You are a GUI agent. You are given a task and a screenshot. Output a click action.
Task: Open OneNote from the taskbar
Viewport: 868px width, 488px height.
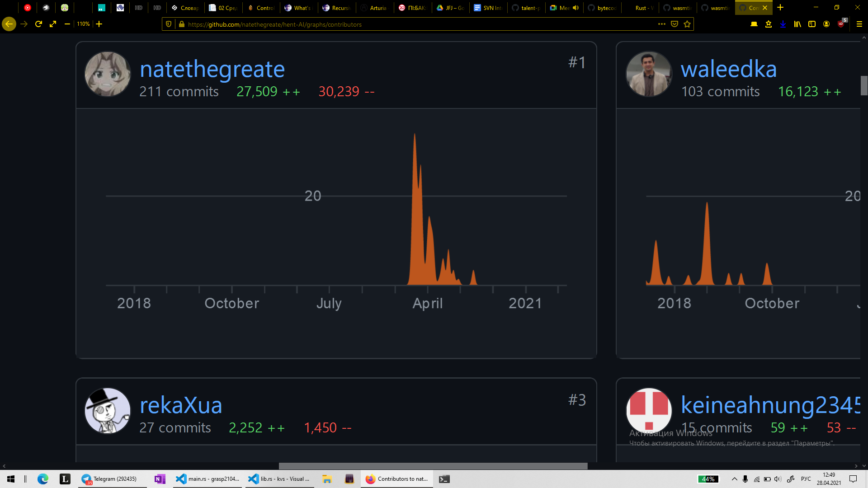[160, 479]
